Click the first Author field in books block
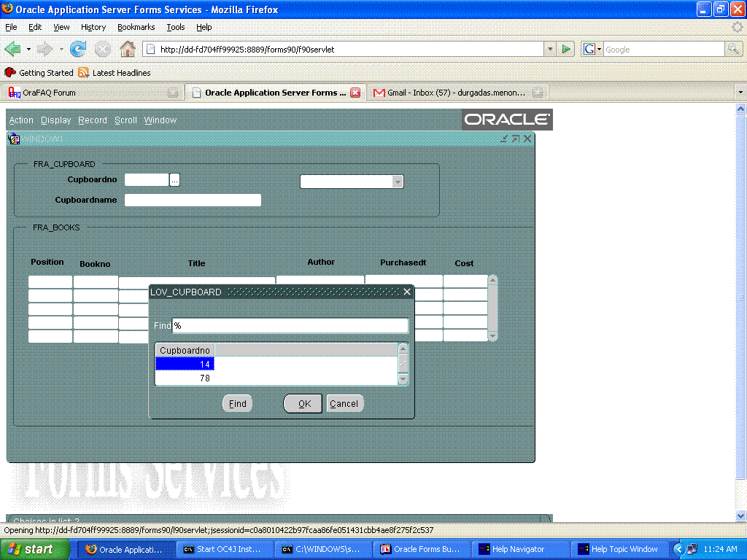Viewport: 747px width, 560px height. [320, 280]
